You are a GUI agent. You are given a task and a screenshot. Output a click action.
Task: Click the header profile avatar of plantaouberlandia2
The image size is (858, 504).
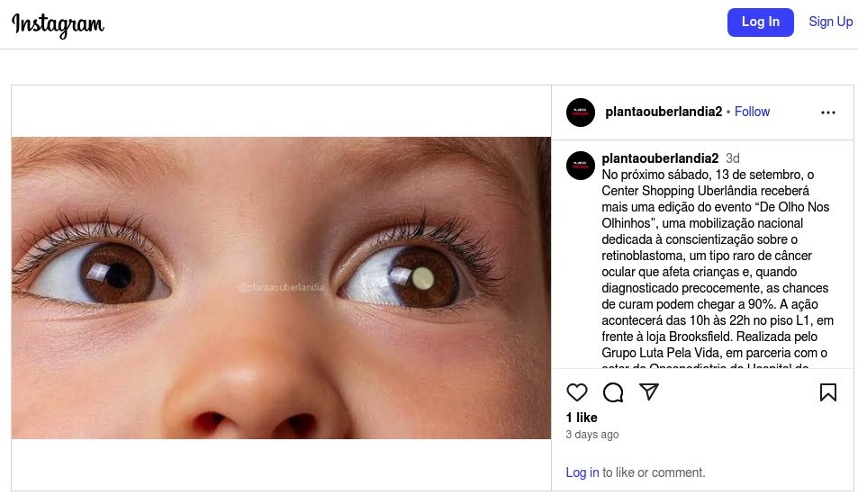[x=581, y=112]
